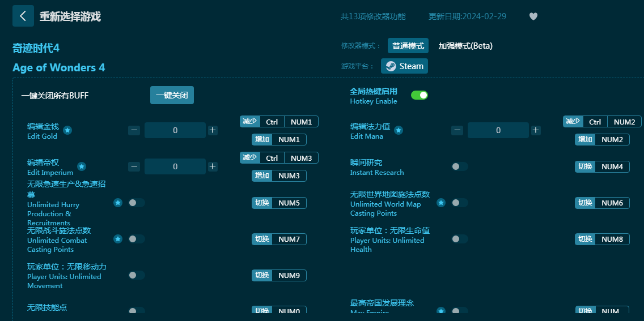This screenshot has height=321, width=644.
Task: Click the 切换 NUM7 hotkey
Action: (x=279, y=239)
